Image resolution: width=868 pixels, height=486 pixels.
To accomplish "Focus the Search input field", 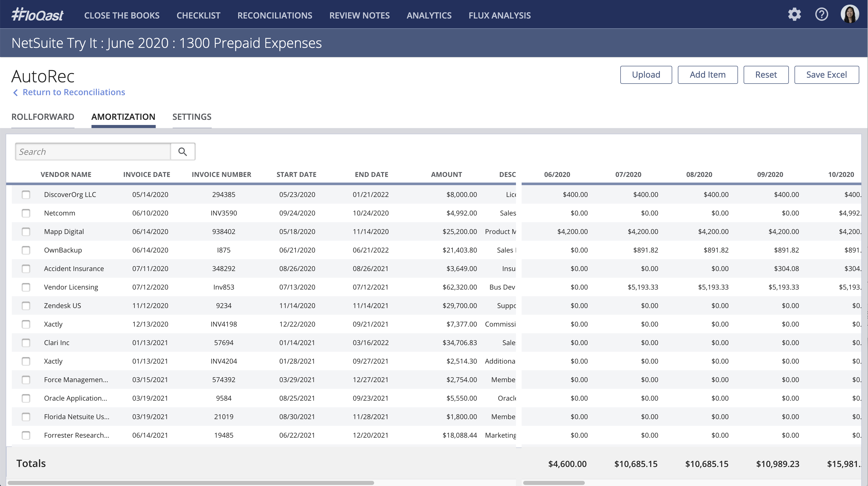I will pos(93,151).
